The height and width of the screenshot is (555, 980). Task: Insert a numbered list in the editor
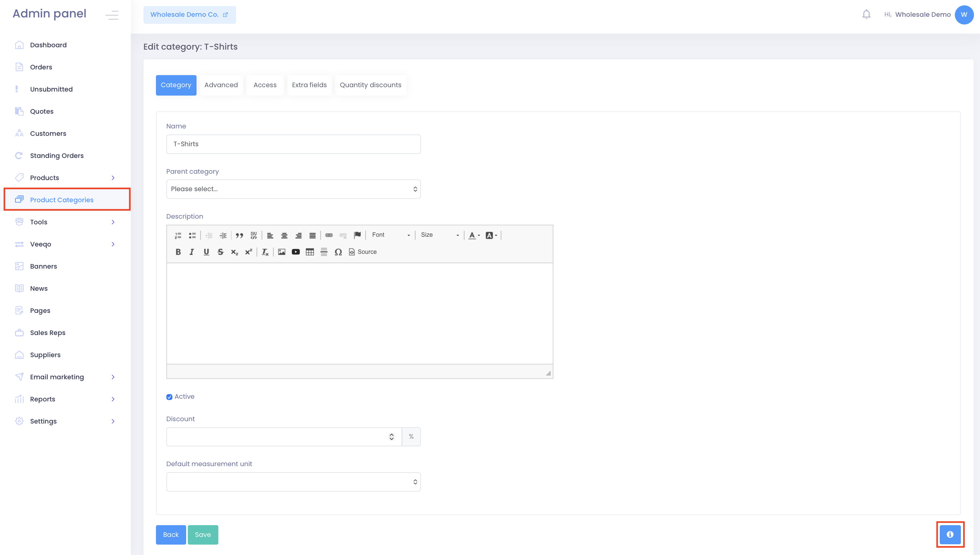(x=178, y=235)
